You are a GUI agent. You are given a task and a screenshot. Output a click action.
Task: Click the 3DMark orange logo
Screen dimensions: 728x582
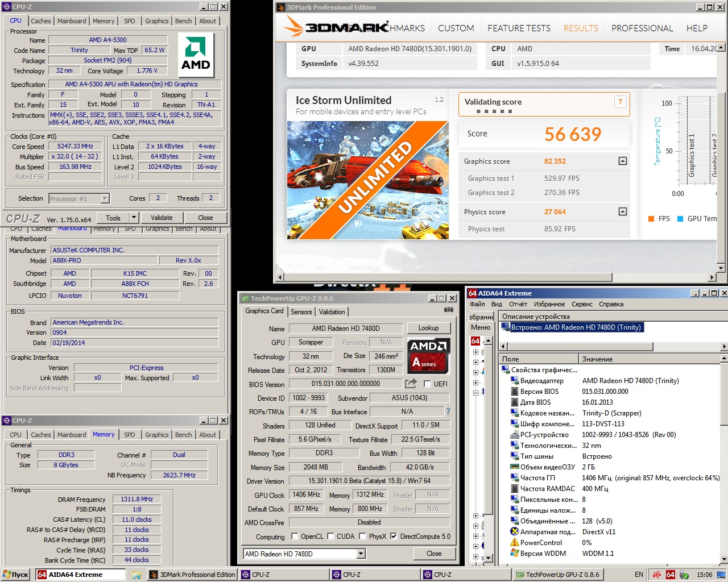click(294, 26)
